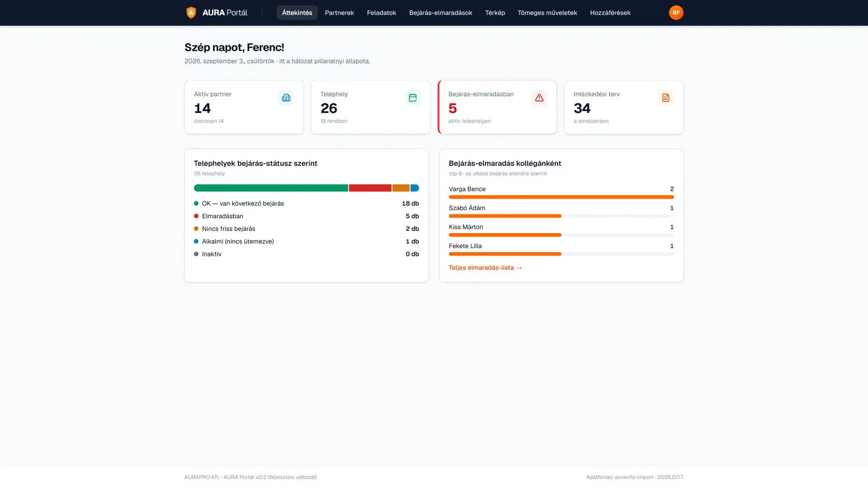
Task: Click the 'Bejárás-elmaradás kollégánként' heading
Action: [x=505, y=163]
